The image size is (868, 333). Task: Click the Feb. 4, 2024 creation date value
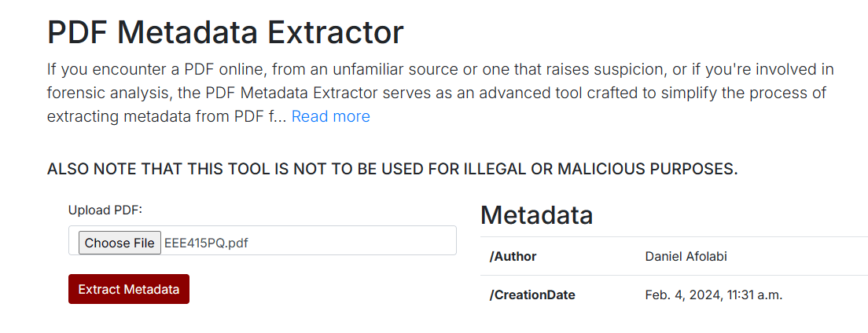click(x=713, y=295)
